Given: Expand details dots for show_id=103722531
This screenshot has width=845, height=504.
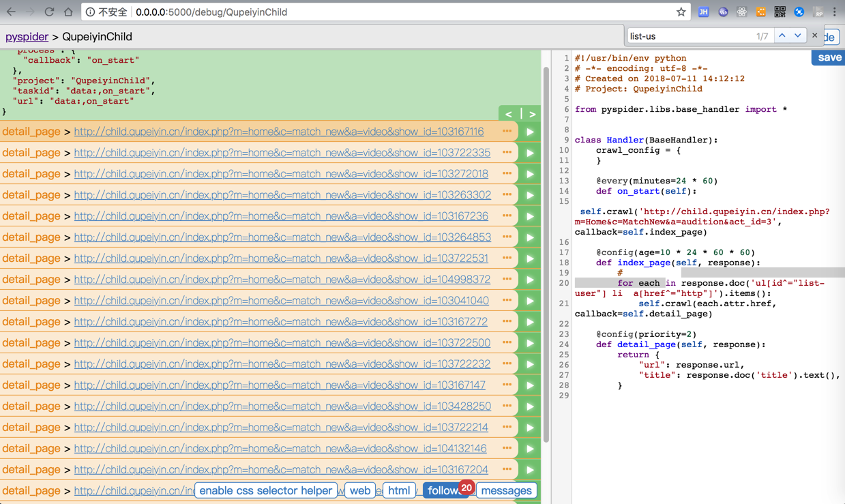Looking at the screenshot, I should tap(507, 258).
